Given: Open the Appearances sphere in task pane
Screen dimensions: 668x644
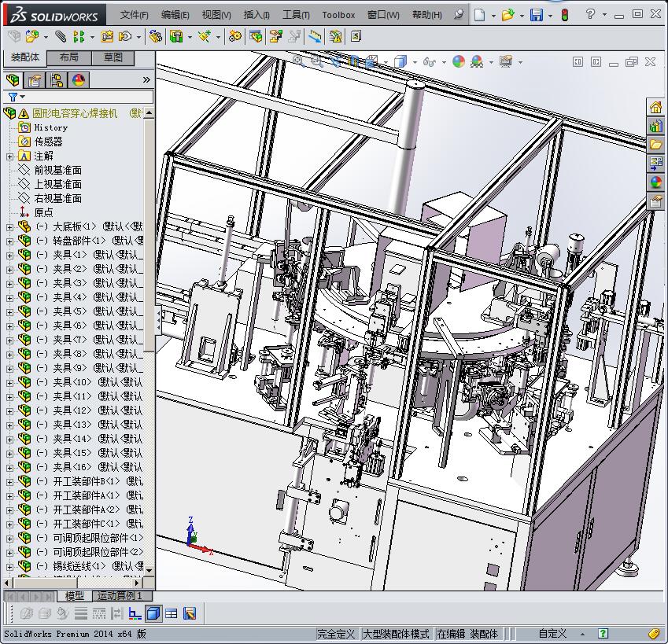Looking at the screenshot, I should [655, 182].
